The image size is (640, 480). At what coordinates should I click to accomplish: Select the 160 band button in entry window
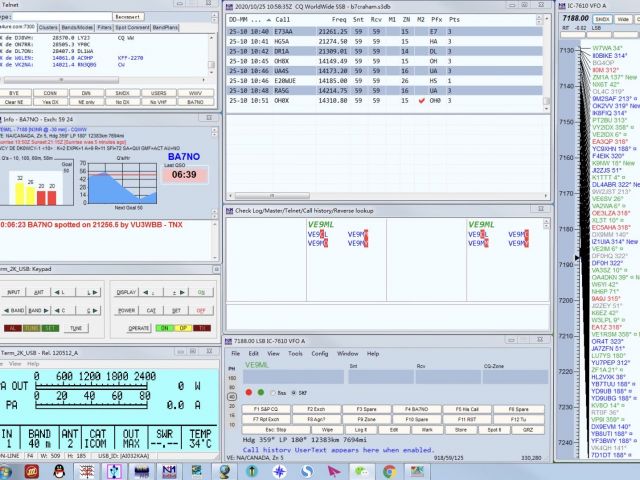[x=232, y=378]
